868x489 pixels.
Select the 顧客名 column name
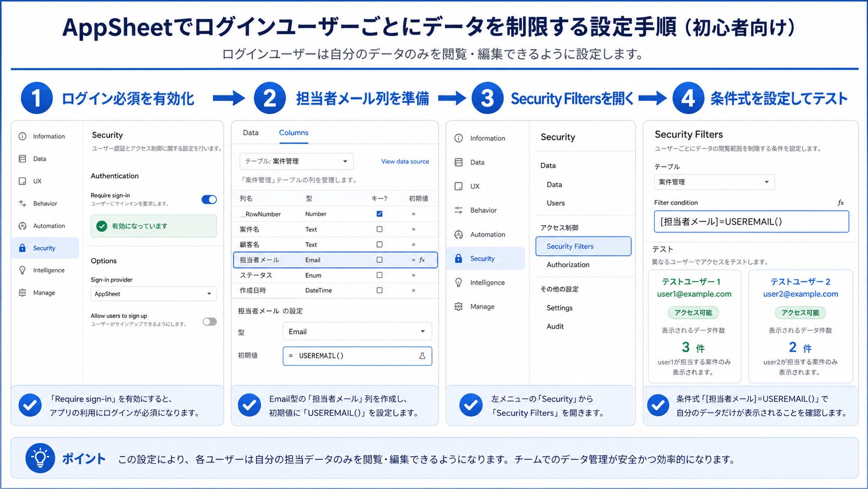250,244
